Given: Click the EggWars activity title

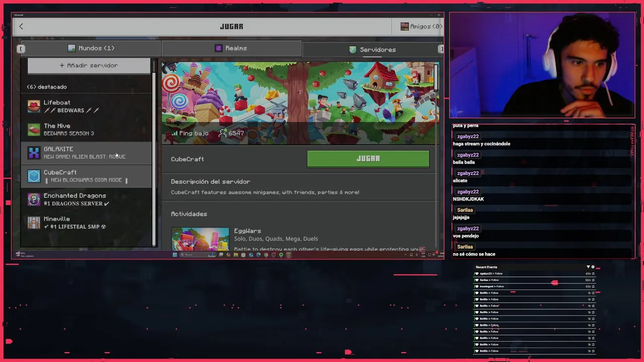Looking at the screenshot, I should click(x=248, y=231).
